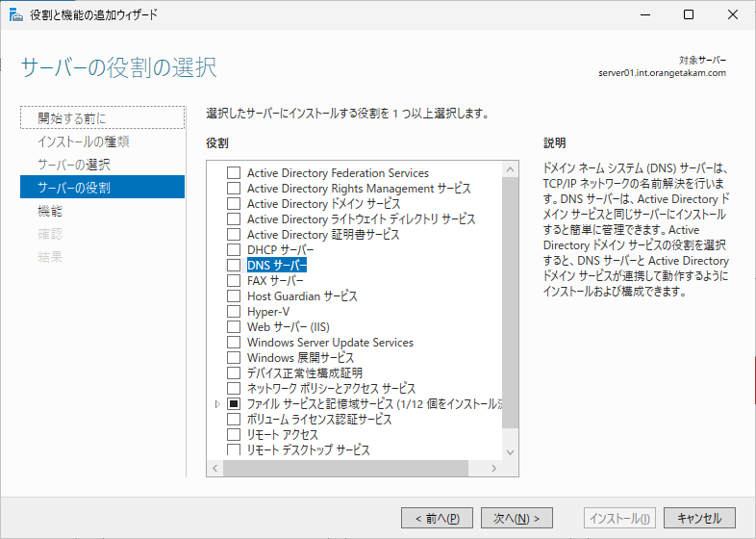This screenshot has width=756, height=539.
Task: Check リモート デスクトップ サービス checkbox
Action: coord(234,449)
